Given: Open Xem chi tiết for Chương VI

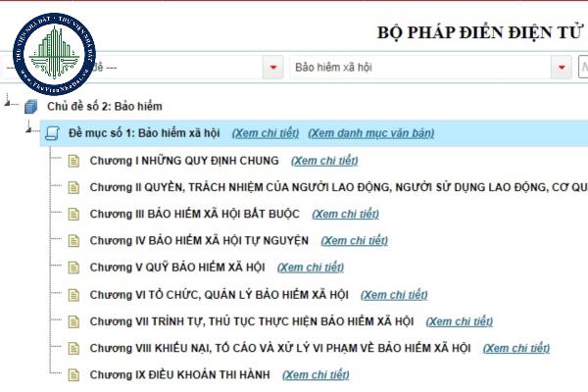Looking at the screenshot, I should (394, 295).
